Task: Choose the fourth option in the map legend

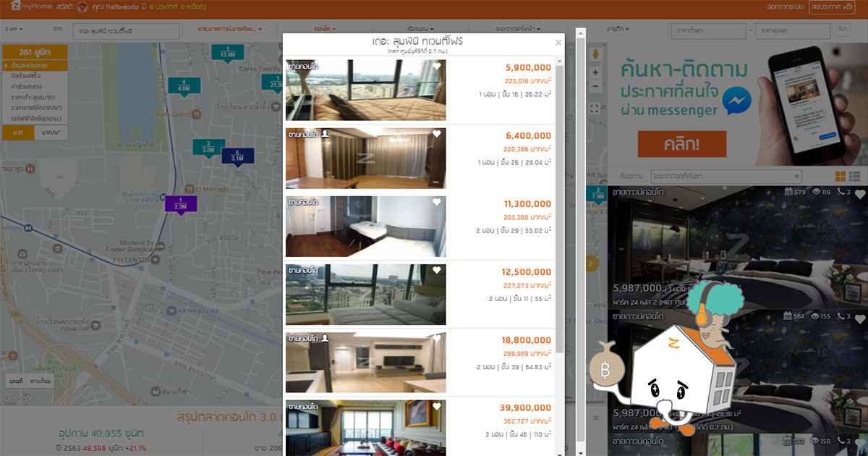Action: 35,97
